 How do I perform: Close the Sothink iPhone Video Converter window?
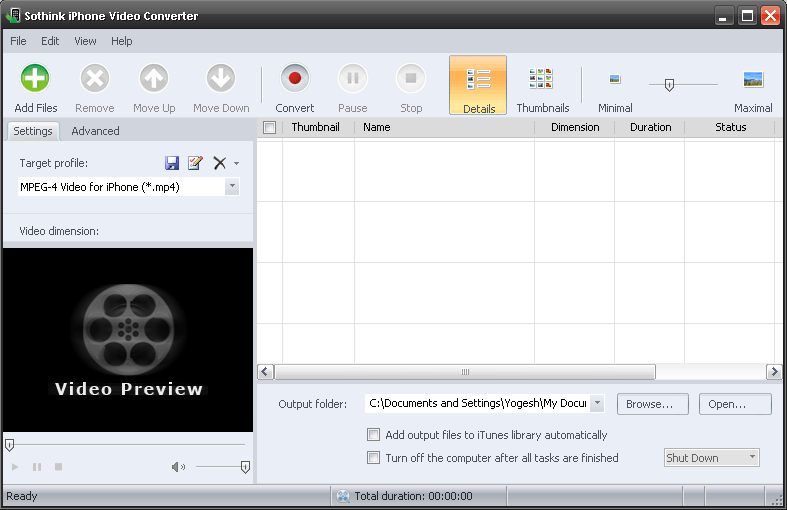(x=770, y=16)
